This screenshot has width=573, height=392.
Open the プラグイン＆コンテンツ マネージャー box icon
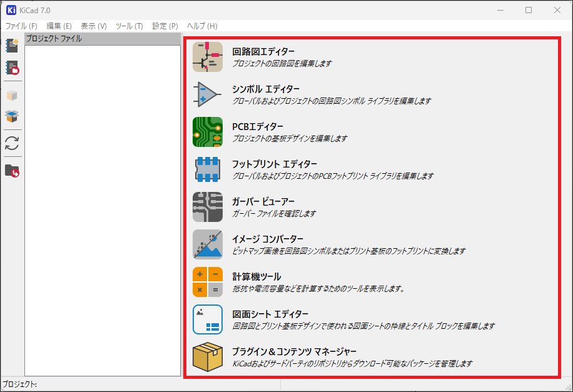tap(208, 357)
